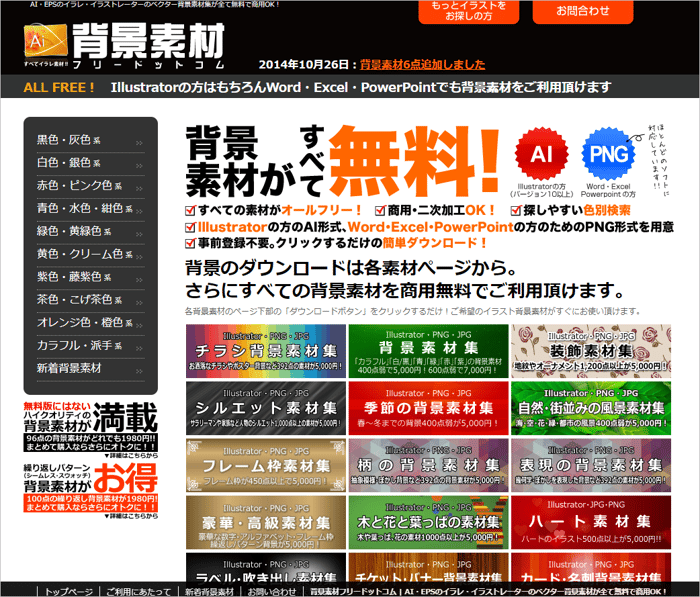This screenshot has width=700, height=597.
Task: Click checkmark next to 事前登録不要
Action: tap(191, 243)
